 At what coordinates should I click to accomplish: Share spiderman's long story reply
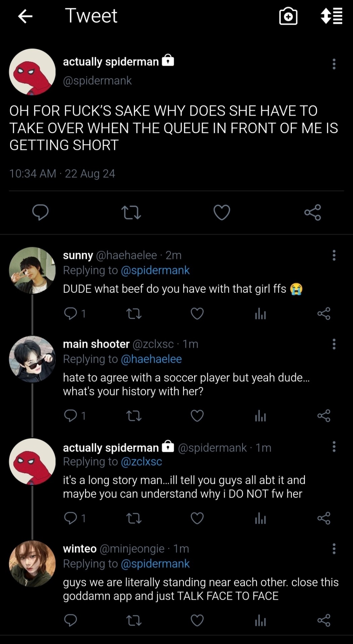[x=324, y=518]
